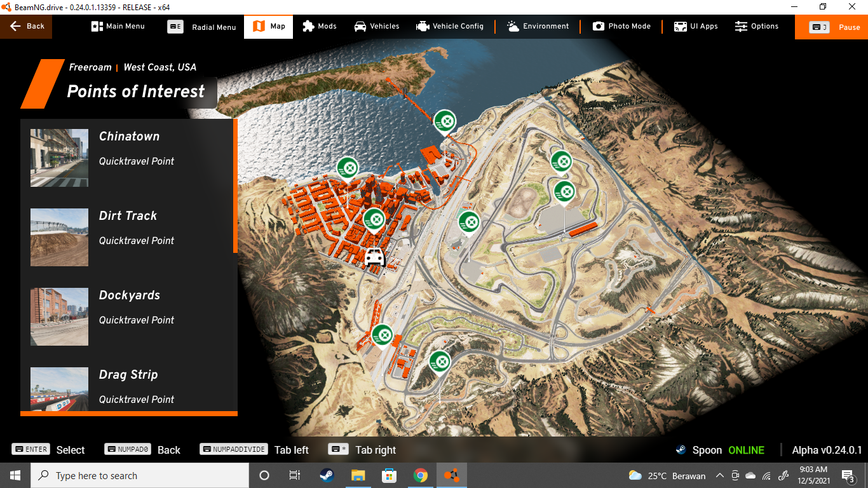Click the OneDrive cloud tray icon
Image resolution: width=868 pixels, height=488 pixels.
(x=750, y=475)
